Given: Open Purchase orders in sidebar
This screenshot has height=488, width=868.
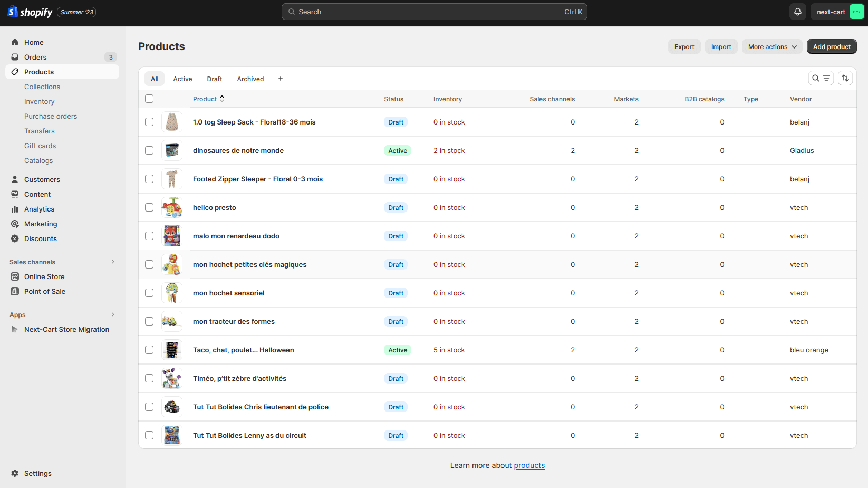Looking at the screenshot, I should click(x=51, y=116).
